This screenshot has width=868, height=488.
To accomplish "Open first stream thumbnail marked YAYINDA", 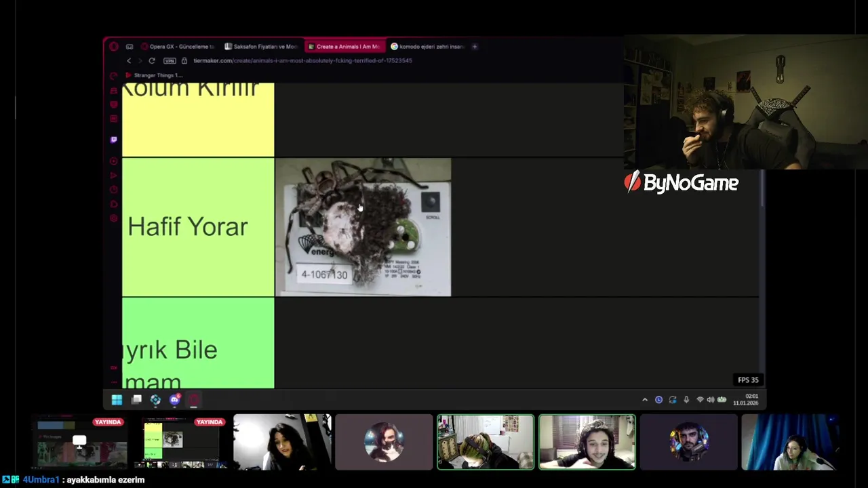I will pos(79,442).
